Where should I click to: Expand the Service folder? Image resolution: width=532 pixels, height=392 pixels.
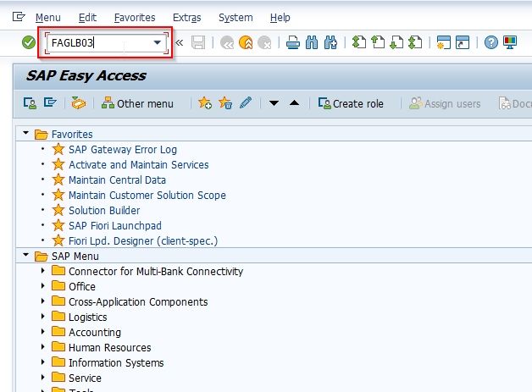pos(42,378)
